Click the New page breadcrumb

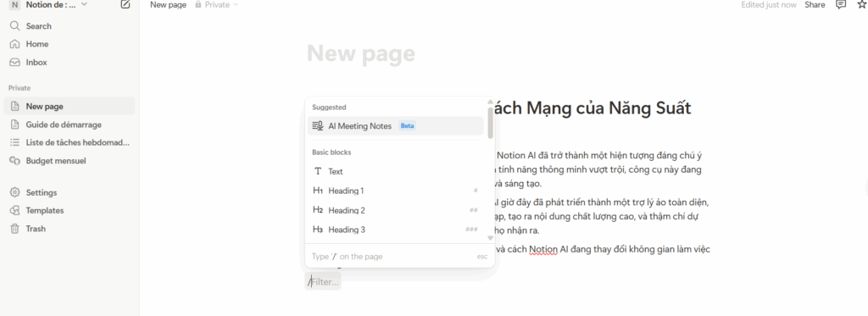[x=169, y=4]
